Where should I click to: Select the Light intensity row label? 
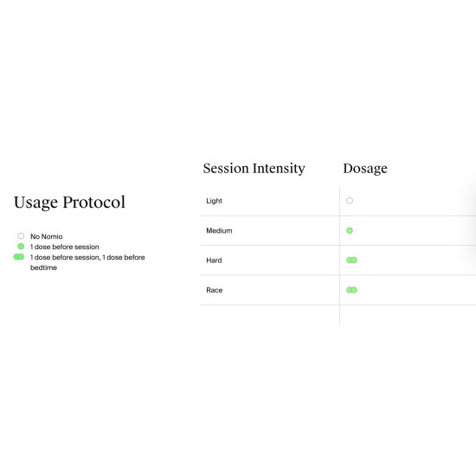click(214, 201)
